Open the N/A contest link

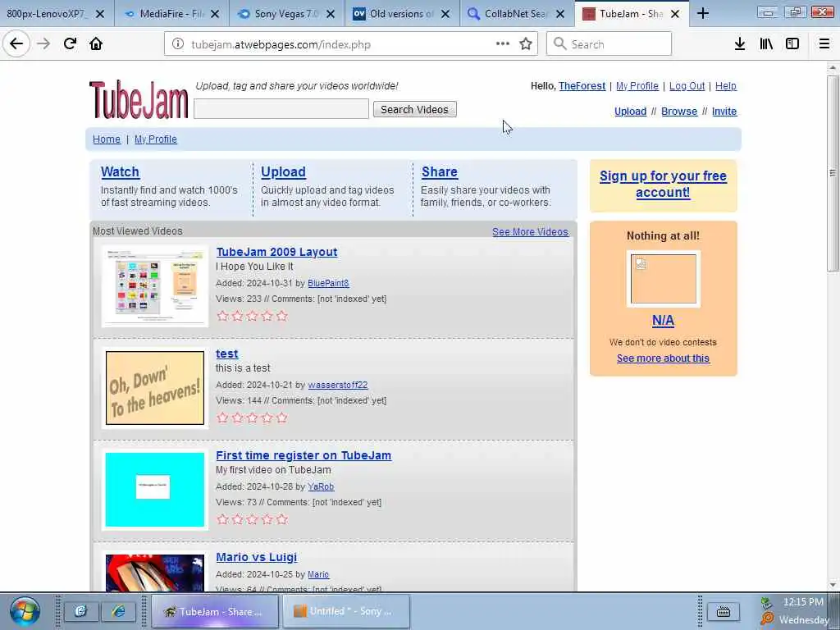tap(663, 321)
